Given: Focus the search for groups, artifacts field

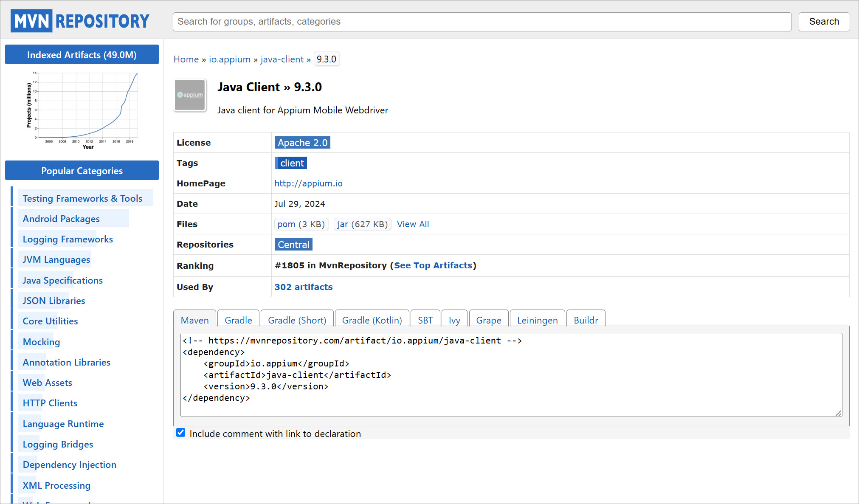Looking at the screenshot, I should pos(482,22).
